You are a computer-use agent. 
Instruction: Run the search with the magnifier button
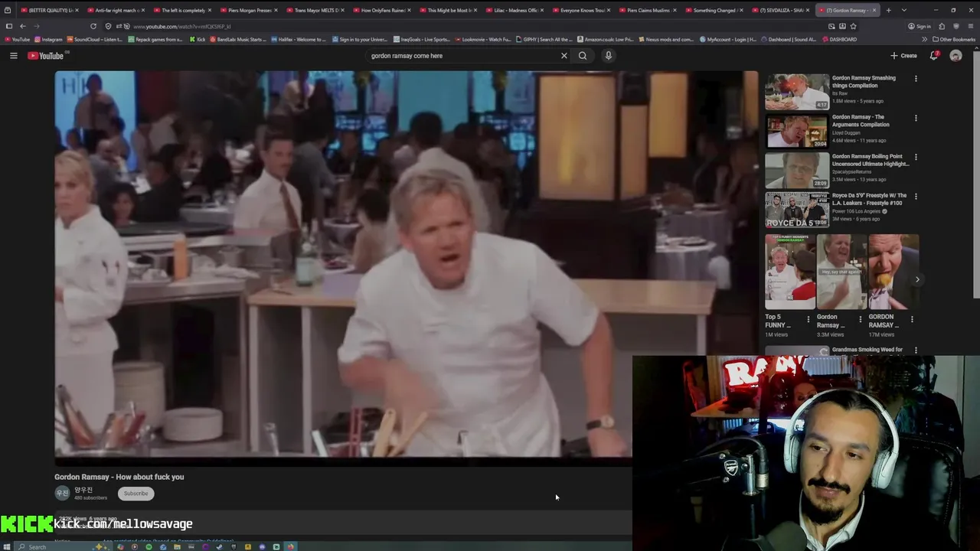pyautogui.click(x=583, y=55)
